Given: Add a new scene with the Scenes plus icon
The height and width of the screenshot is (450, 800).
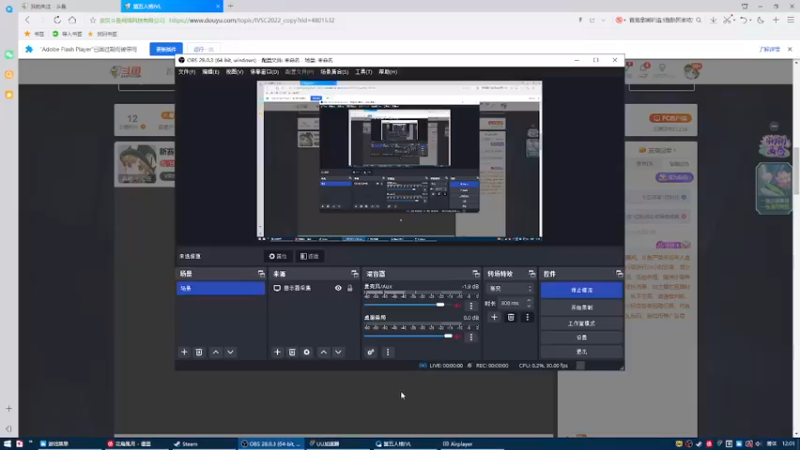Looking at the screenshot, I should click(x=184, y=352).
